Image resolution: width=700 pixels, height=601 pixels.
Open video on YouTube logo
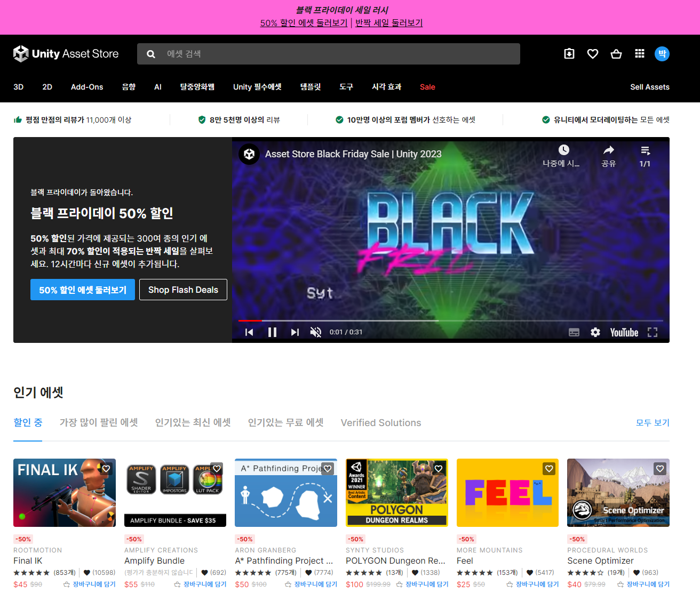624,332
